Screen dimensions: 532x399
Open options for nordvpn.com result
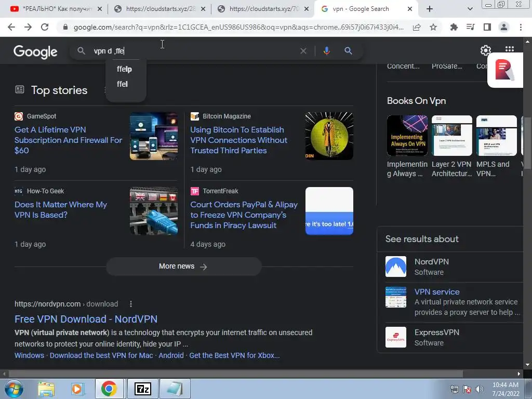pyautogui.click(x=130, y=304)
